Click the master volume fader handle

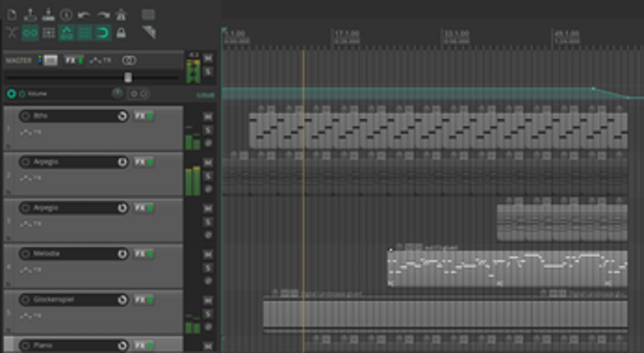tap(128, 77)
